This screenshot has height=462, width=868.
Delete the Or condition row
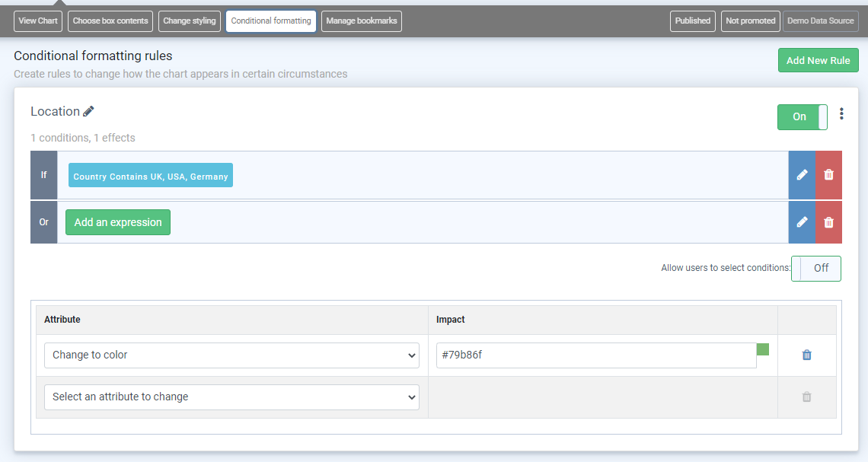click(x=828, y=222)
